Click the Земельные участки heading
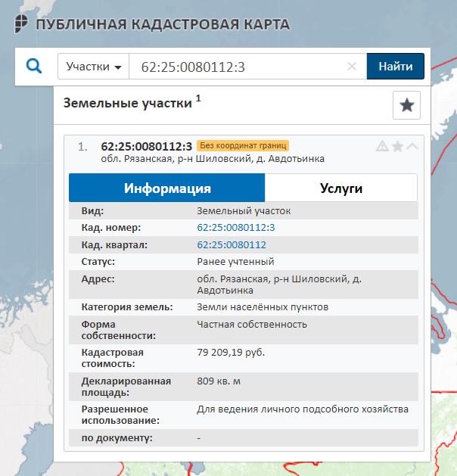 [x=128, y=103]
